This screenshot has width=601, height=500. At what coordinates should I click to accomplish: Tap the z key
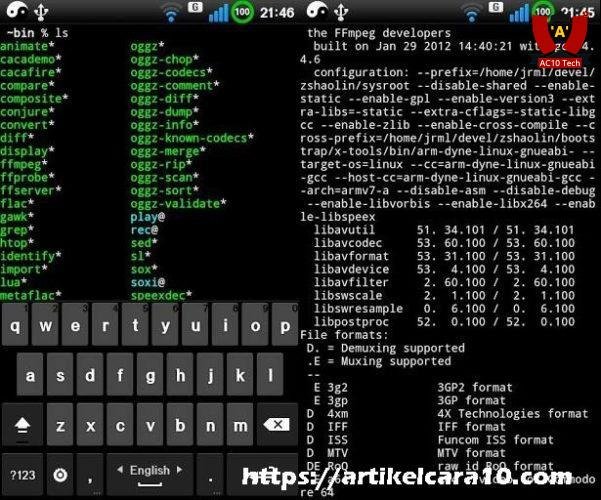[60, 425]
